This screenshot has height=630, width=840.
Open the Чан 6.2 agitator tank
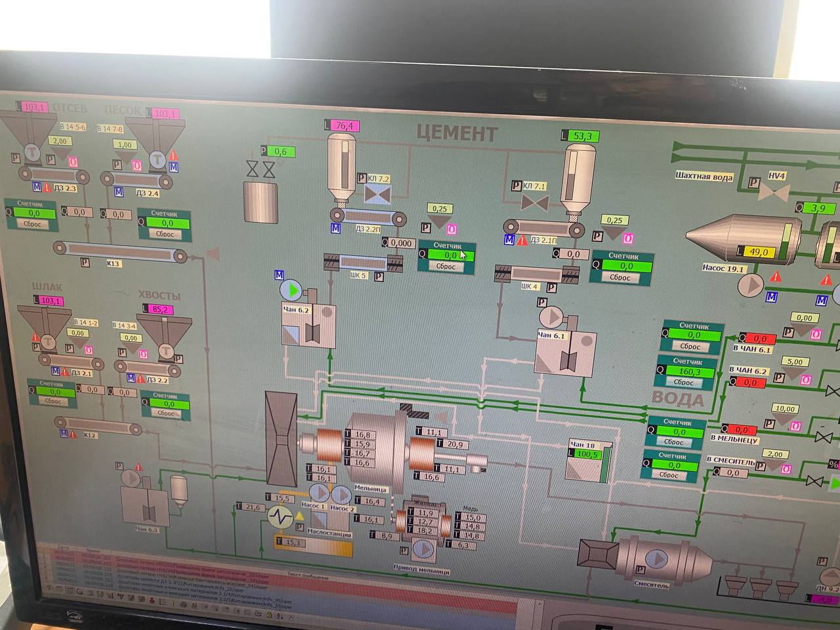pyautogui.click(x=308, y=325)
